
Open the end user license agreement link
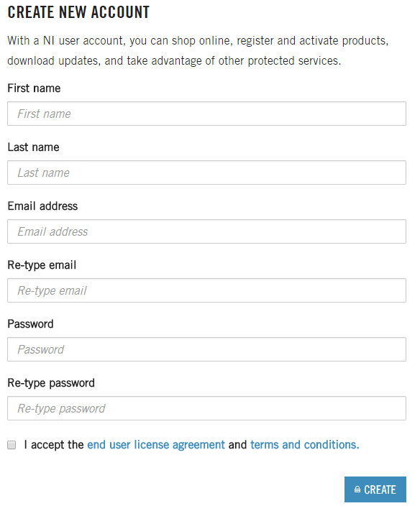156,445
